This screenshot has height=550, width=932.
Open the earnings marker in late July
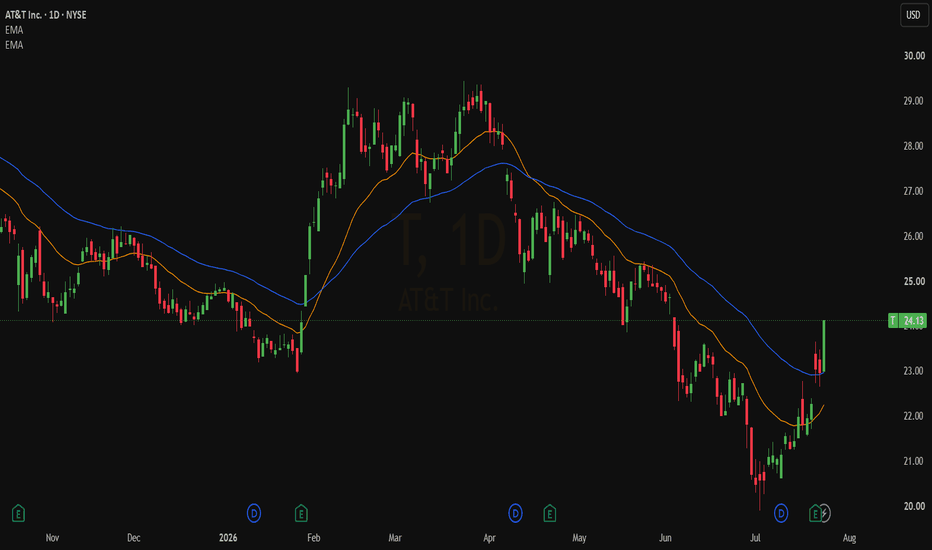(816, 513)
